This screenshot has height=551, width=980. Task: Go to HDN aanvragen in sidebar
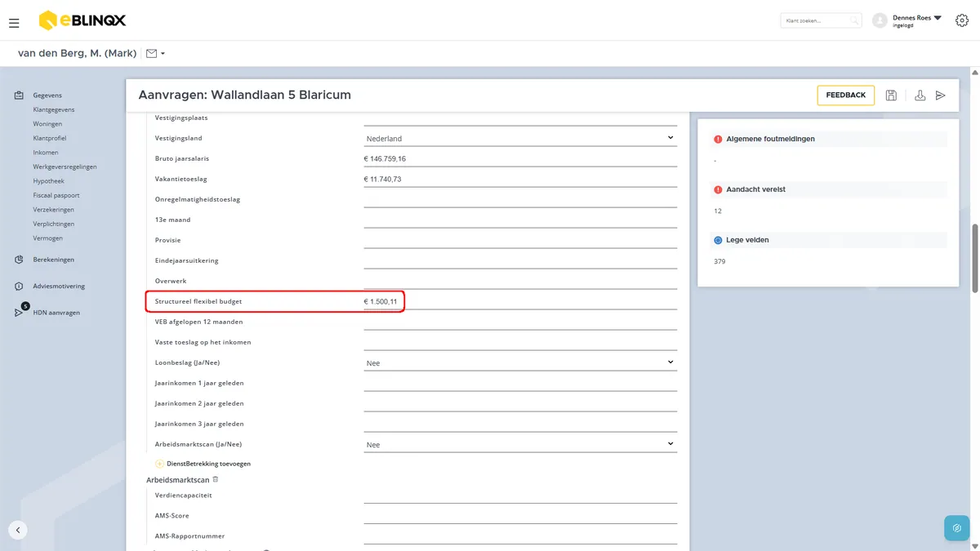[x=56, y=313]
